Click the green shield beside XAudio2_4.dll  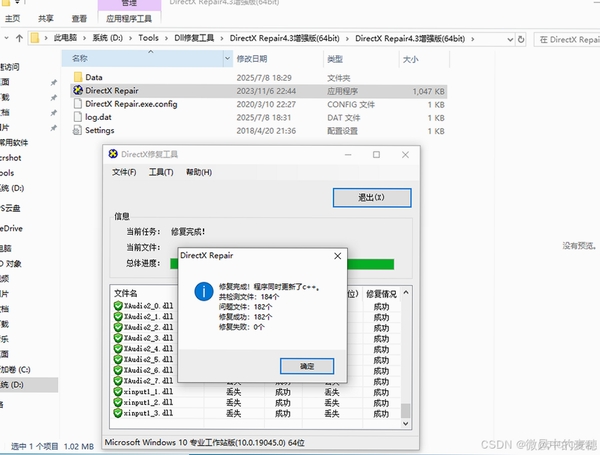tap(118, 349)
